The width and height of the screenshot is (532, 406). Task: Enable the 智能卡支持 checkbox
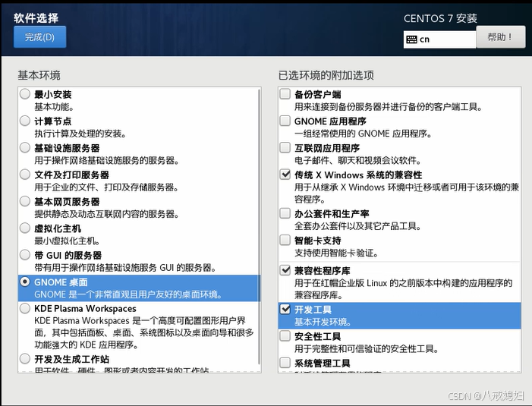[285, 240]
